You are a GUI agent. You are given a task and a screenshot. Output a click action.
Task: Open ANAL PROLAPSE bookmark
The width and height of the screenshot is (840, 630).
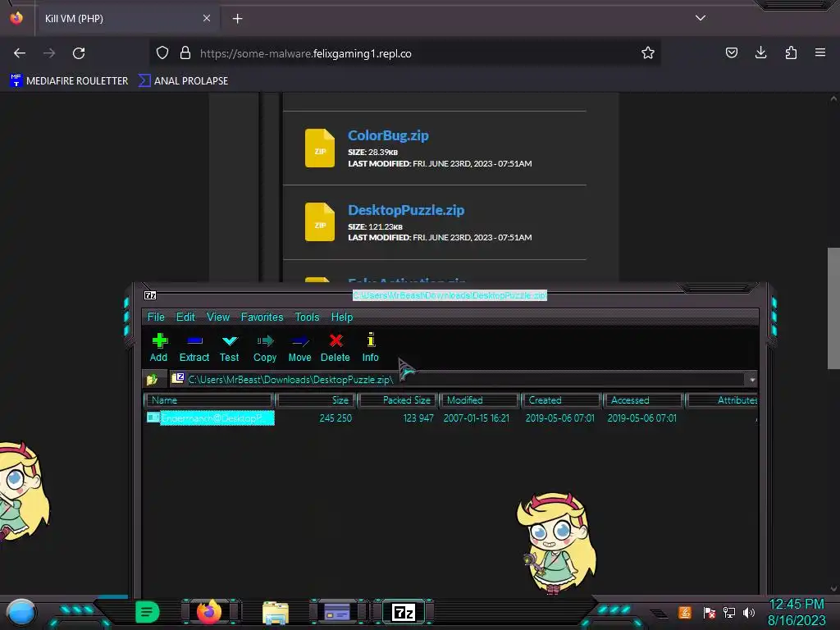[x=184, y=81]
